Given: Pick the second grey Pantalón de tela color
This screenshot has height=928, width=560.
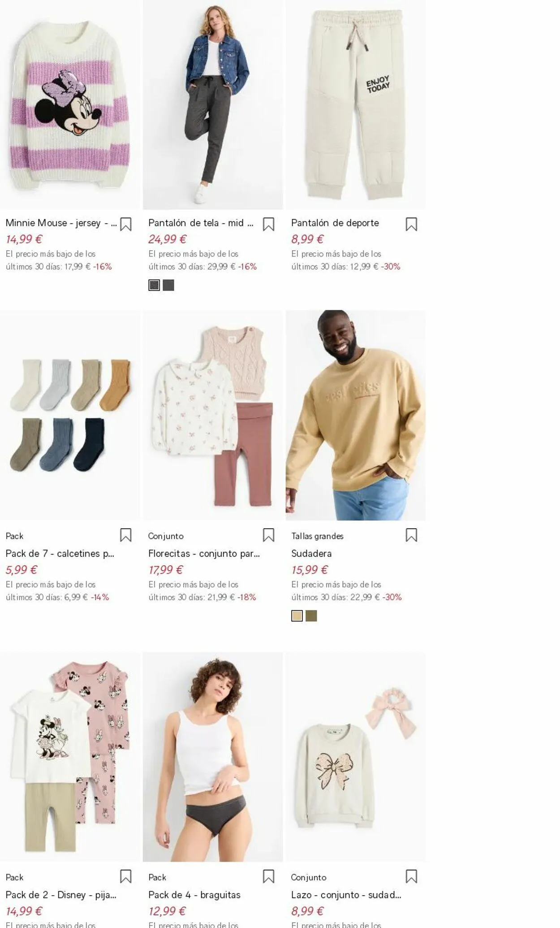Looking at the screenshot, I should [168, 285].
